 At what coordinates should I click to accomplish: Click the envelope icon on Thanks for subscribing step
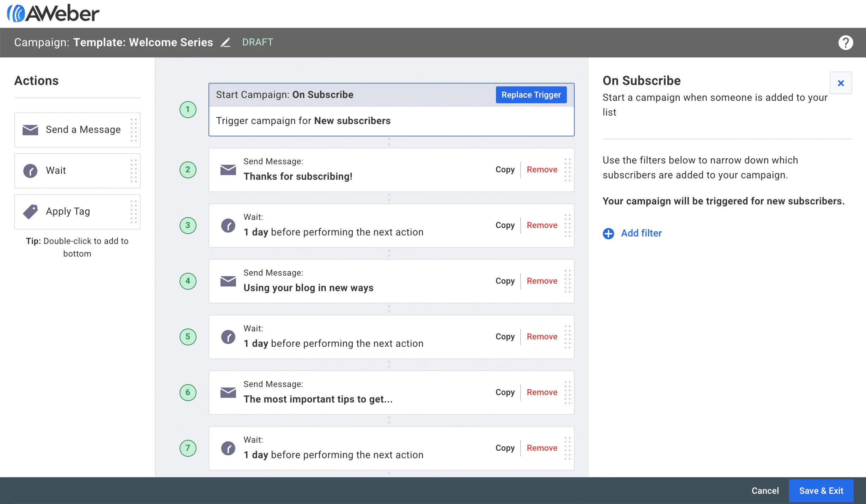[x=228, y=170]
